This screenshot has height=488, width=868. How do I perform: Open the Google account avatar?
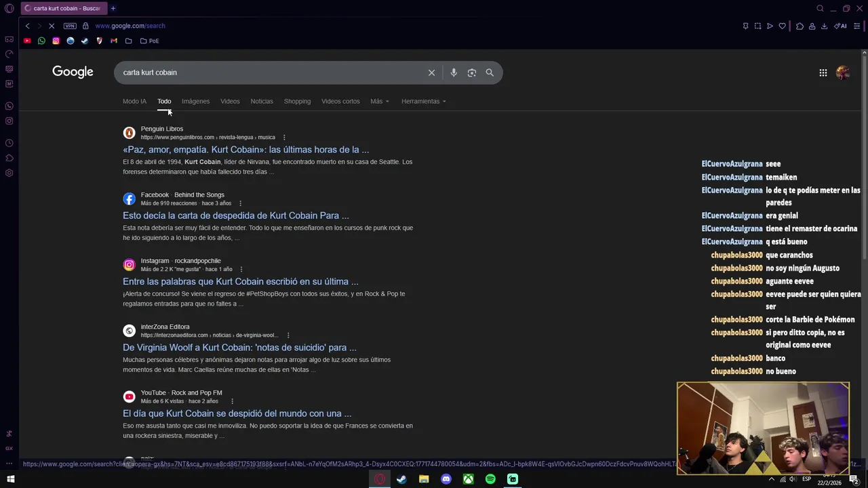pyautogui.click(x=843, y=73)
